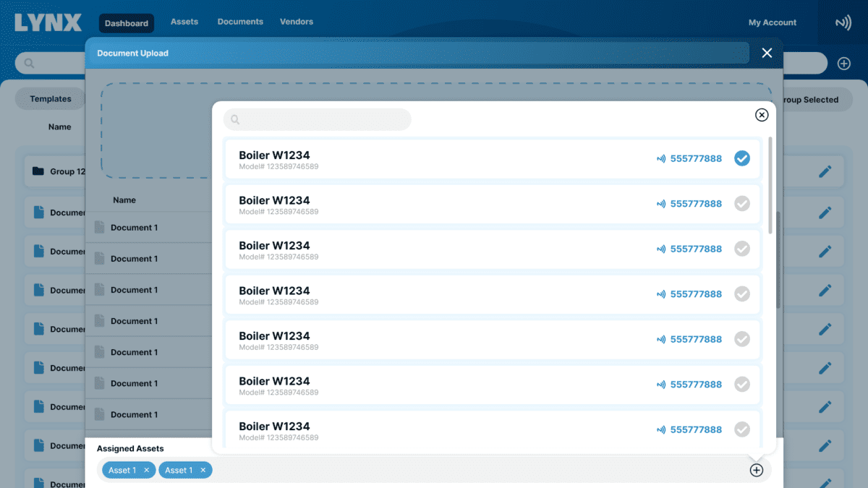The width and height of the screenshot is (868, 488).
Task: Close the Document Upload dialog
Action: [x=767, y=53]
